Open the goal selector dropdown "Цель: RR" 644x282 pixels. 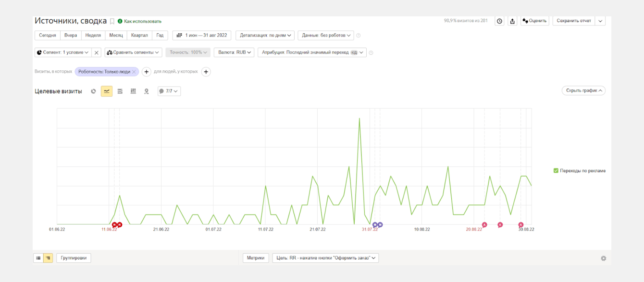click(325, 258)
